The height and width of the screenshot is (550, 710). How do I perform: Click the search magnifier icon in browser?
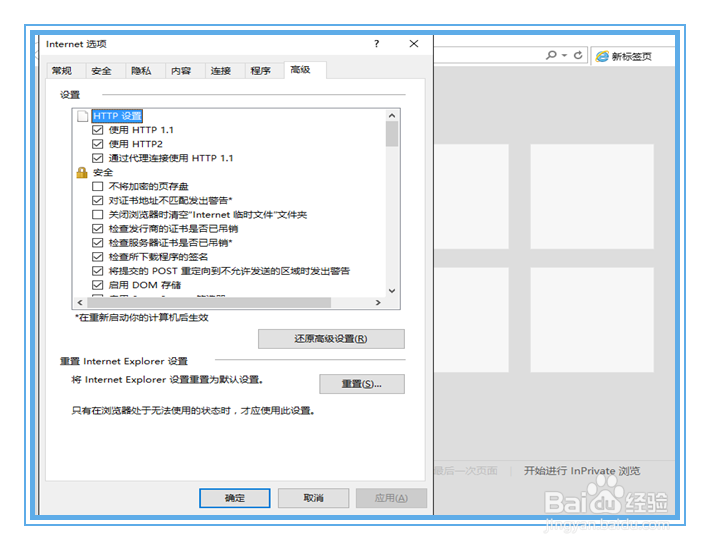551,55
